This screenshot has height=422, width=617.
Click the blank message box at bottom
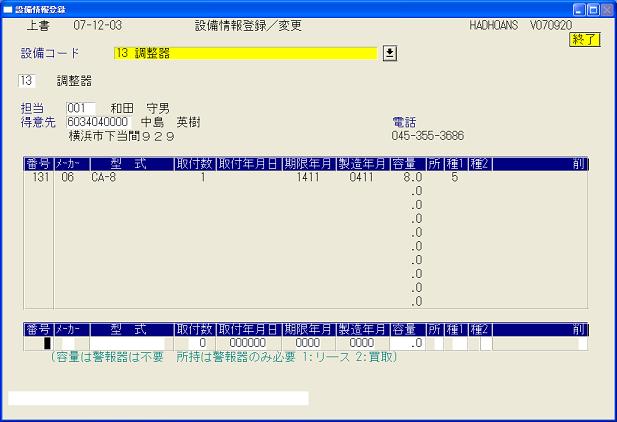pos(158,398)
